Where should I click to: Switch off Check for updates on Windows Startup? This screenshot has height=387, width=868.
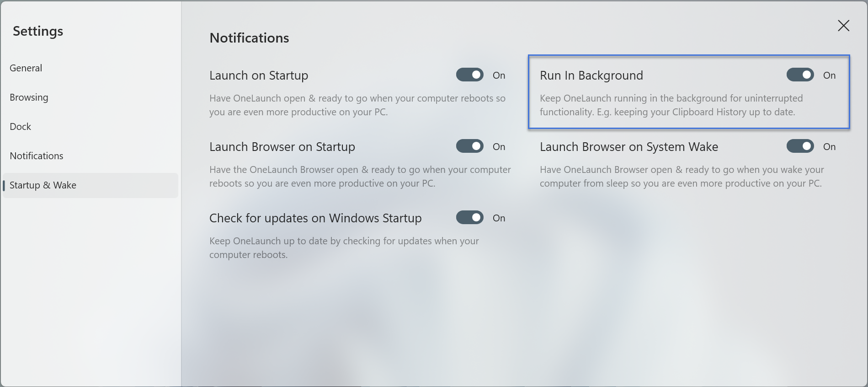click(469, 218)
